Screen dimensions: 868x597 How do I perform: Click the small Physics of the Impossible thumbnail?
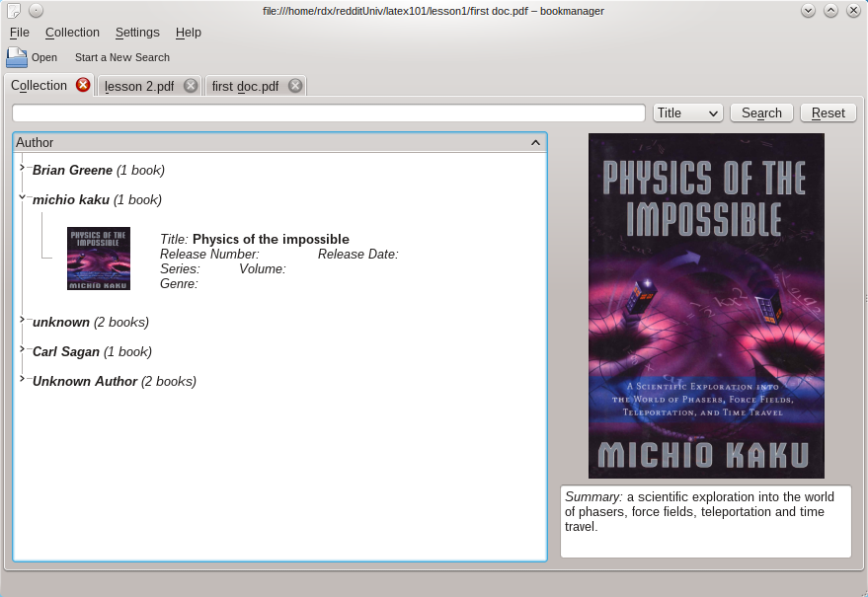(x=99, y=259)
